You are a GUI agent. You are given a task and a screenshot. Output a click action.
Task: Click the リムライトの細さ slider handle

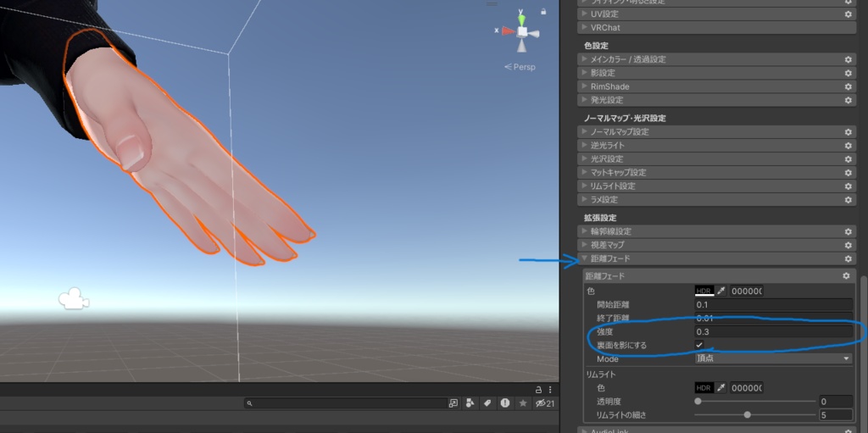pyautogui.click(x=748, y=414)
